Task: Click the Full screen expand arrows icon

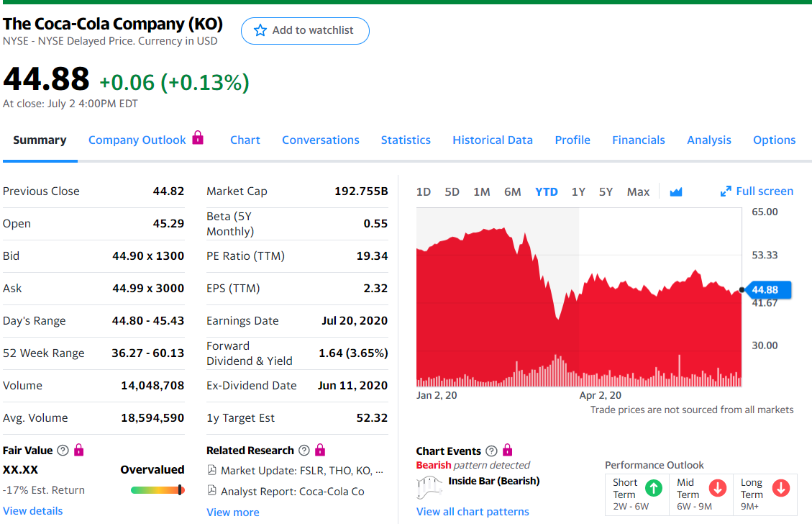Action: 726,191
